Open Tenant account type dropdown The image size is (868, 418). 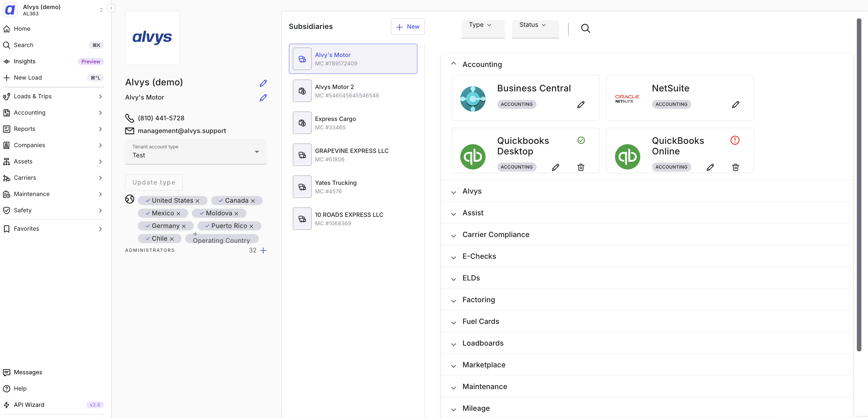[x=195, y=152]
